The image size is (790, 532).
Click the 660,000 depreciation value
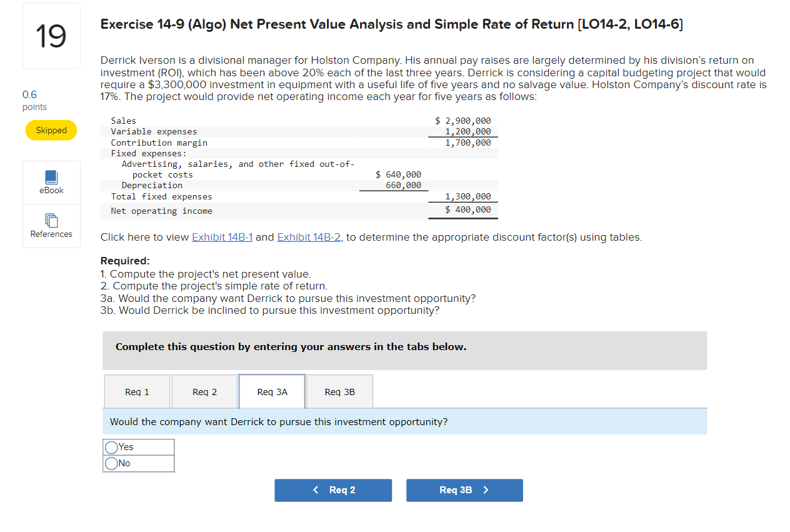click(403, 185)
